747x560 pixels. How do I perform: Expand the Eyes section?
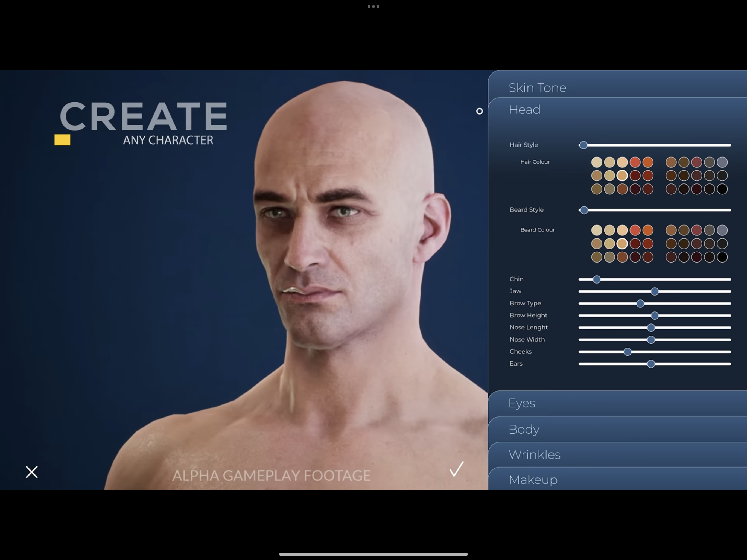tap(617, 403)
